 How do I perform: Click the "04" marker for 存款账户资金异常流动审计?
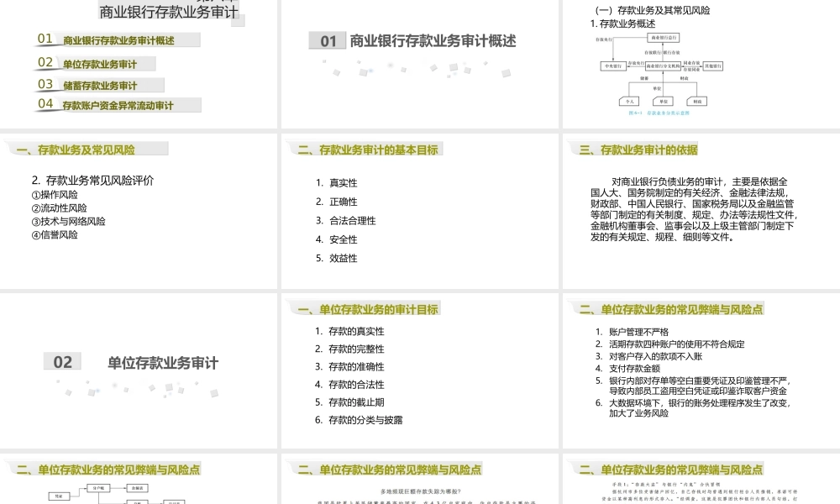pos(45,105)
